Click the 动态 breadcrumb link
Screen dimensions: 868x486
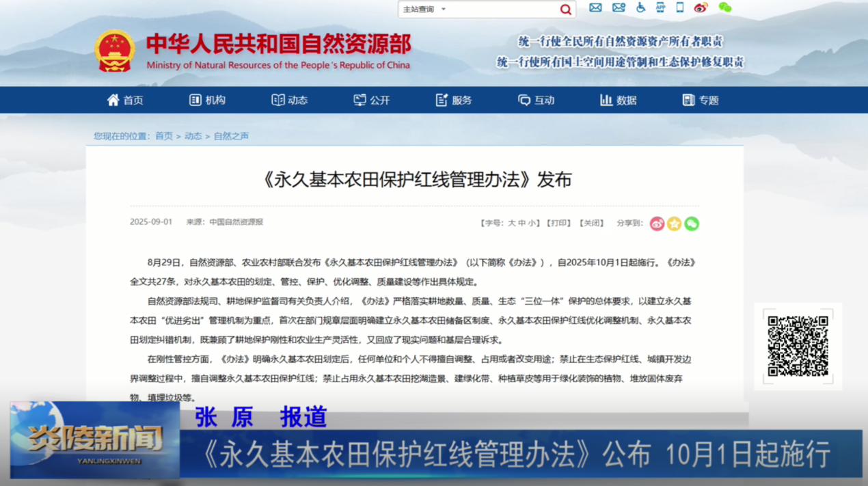click(193, 136)
